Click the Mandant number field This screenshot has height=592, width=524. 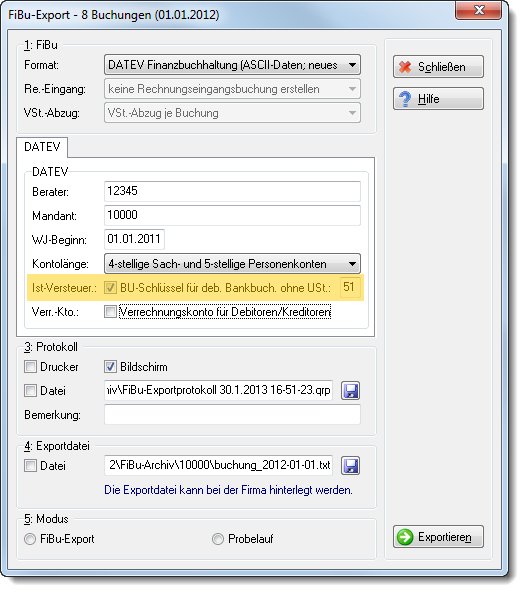tap(232, 215)
